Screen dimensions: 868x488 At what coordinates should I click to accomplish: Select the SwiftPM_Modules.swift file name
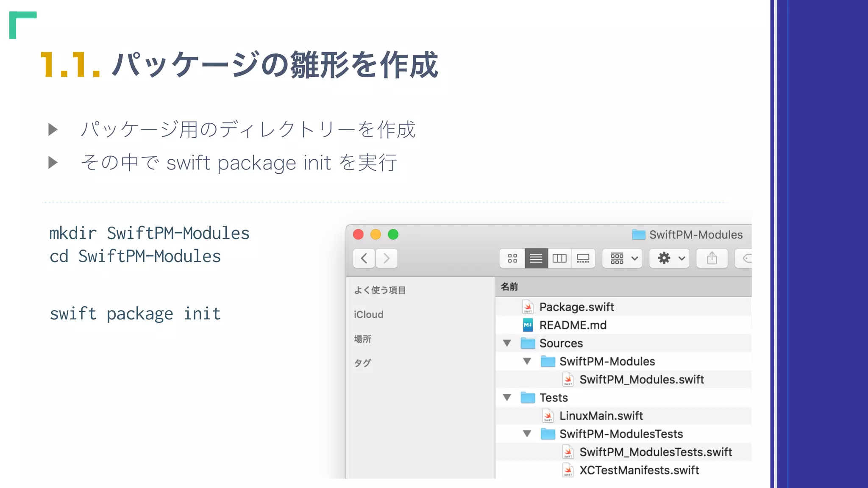(642, 380)
